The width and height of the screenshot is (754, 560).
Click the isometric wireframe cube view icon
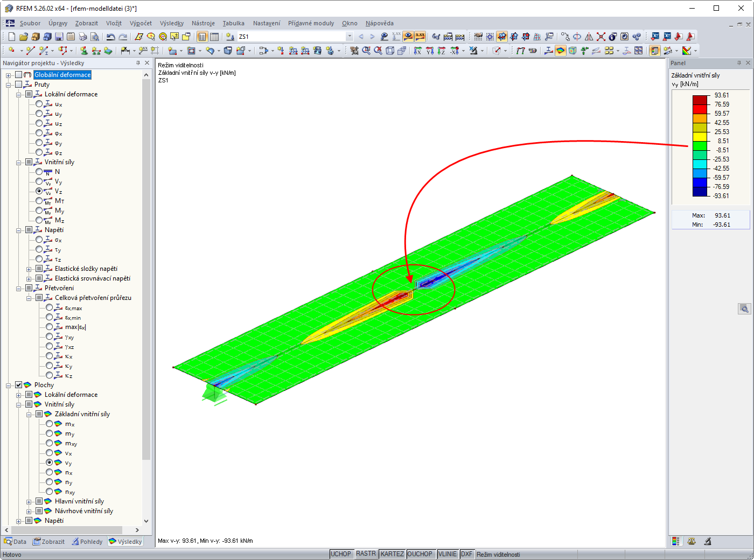point(390,51)
